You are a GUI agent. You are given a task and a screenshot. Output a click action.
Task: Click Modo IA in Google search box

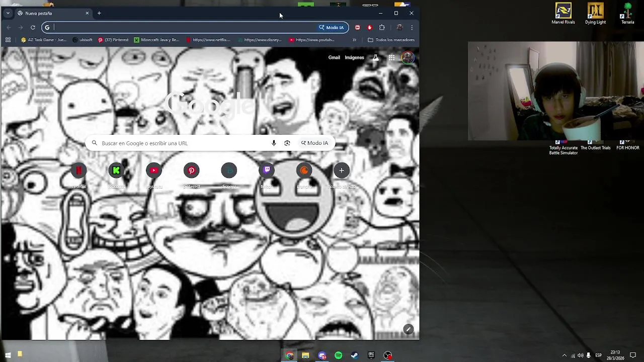(315, 143)
